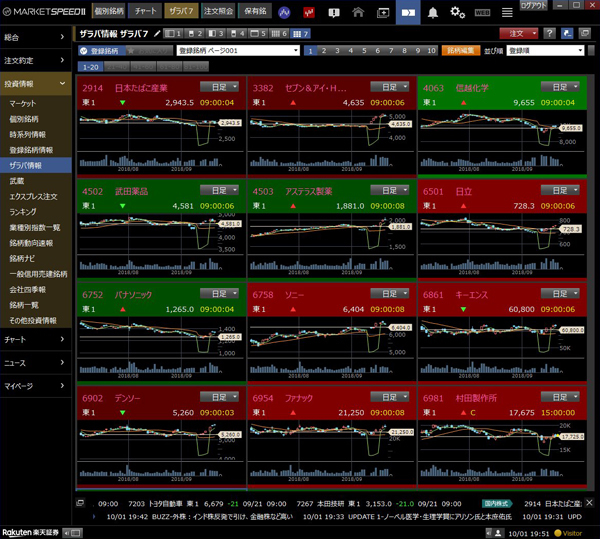Select layout 1 icon
This screenshot has width=600, height=539.
(173, 34)
